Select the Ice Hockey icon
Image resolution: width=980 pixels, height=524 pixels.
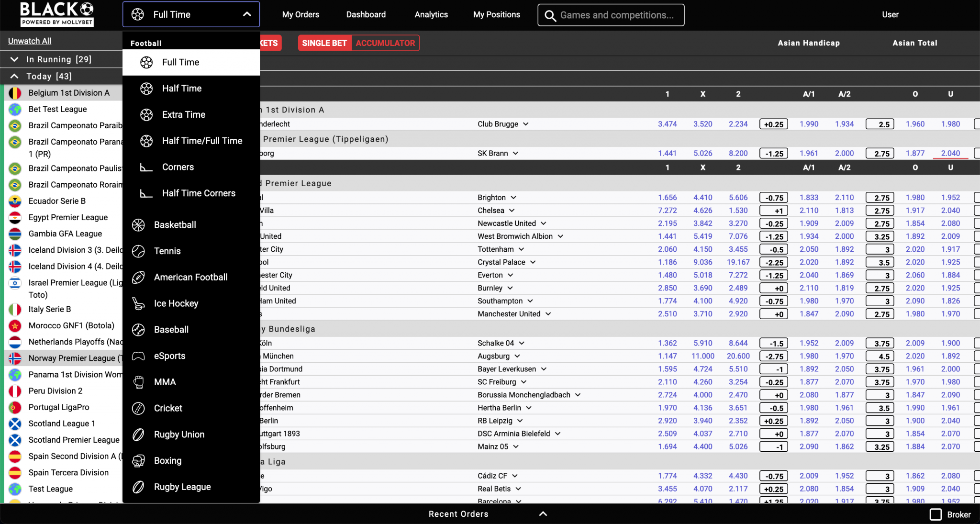138,303
